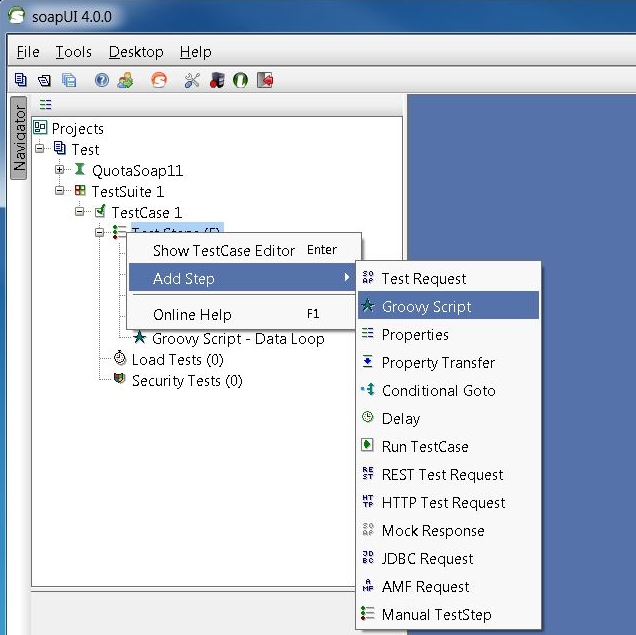Click the exit red-arrow toolbar icon

pyautogui.click(x=265, y=80)
